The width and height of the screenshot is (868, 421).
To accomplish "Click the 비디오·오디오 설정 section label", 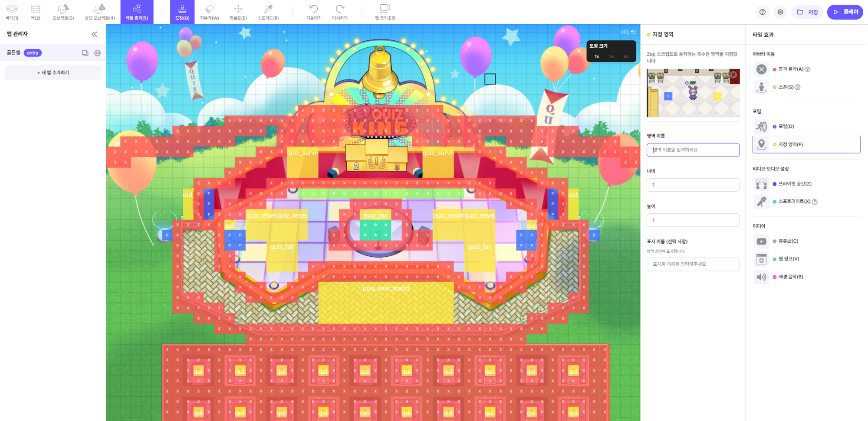I will tap(771, 169).
